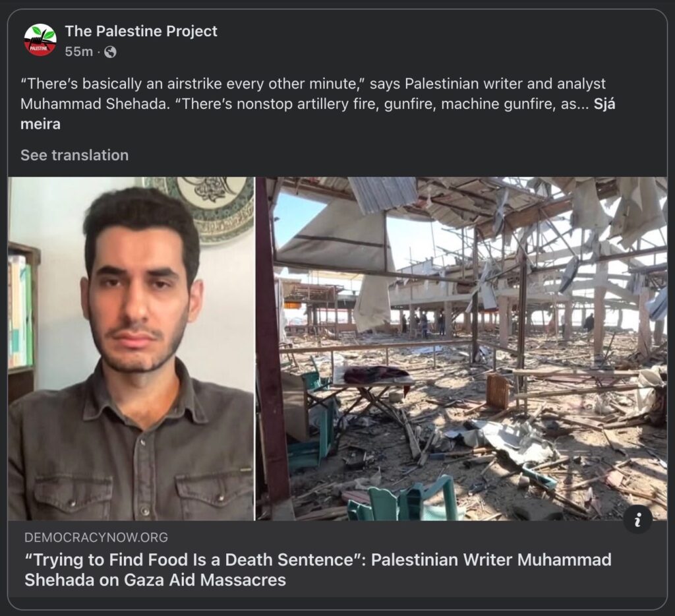Click the 55m post timestamp
This screenshot has width=675, height=616.
pos(79,51)
